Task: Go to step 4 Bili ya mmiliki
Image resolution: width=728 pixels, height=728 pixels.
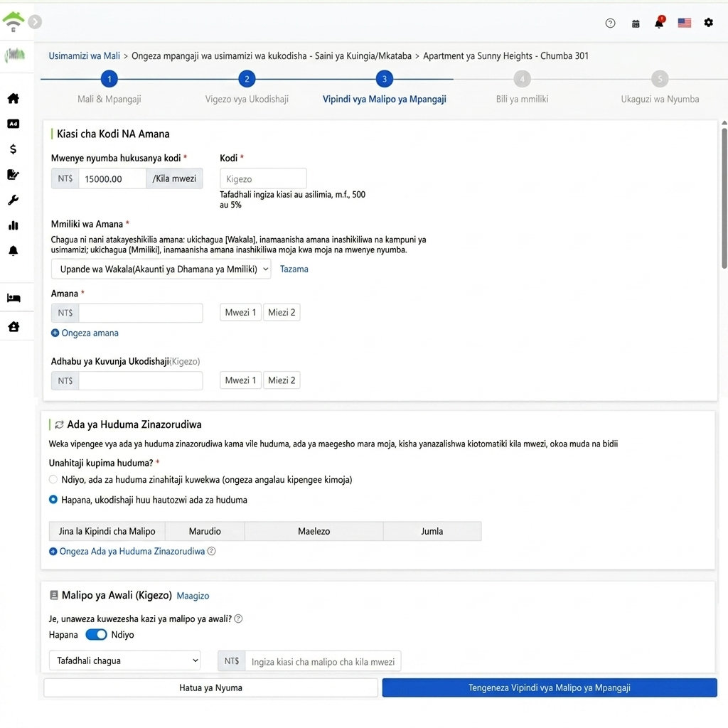Action: click(523, 79)
